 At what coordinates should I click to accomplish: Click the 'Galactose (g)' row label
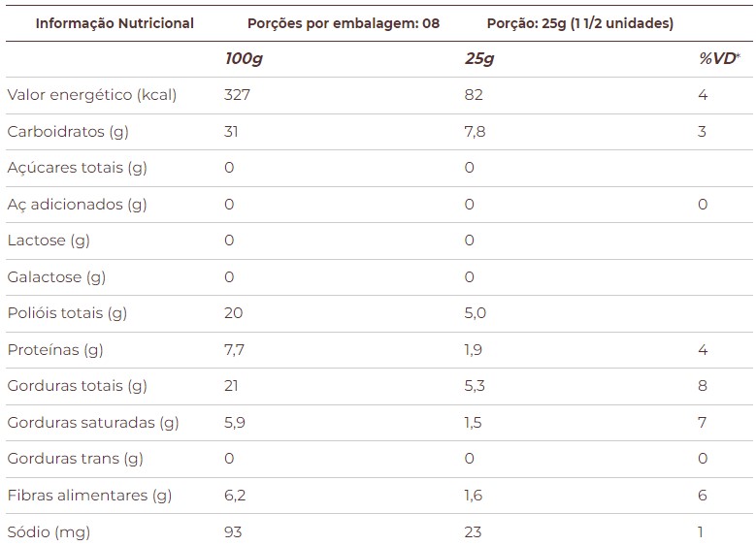[x=56, y=277]
